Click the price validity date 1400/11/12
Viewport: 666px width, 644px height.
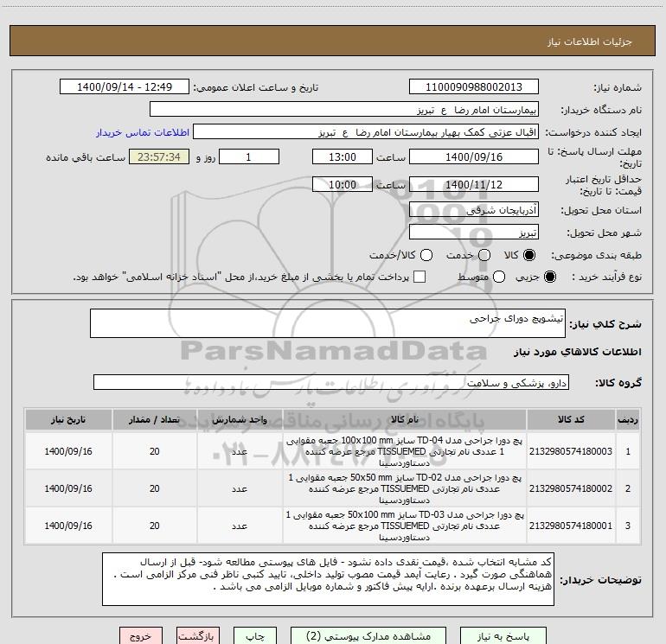point(474,184)
